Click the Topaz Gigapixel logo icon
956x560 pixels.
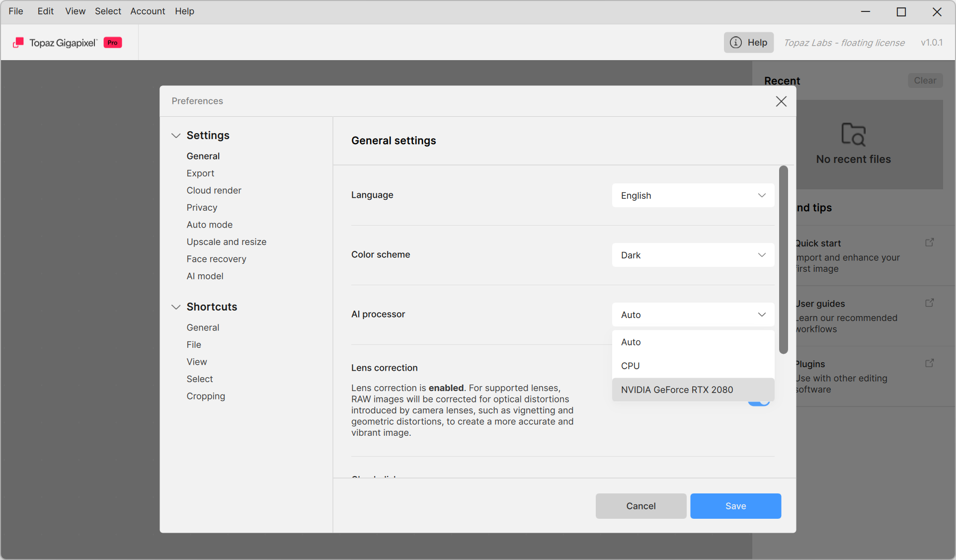tap(18, 43)
